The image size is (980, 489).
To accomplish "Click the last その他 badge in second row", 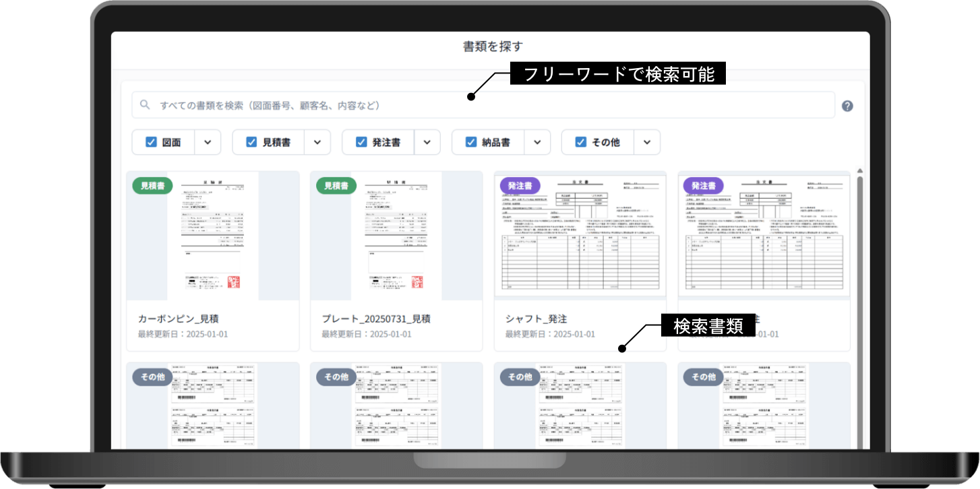I will pos(703,377).
